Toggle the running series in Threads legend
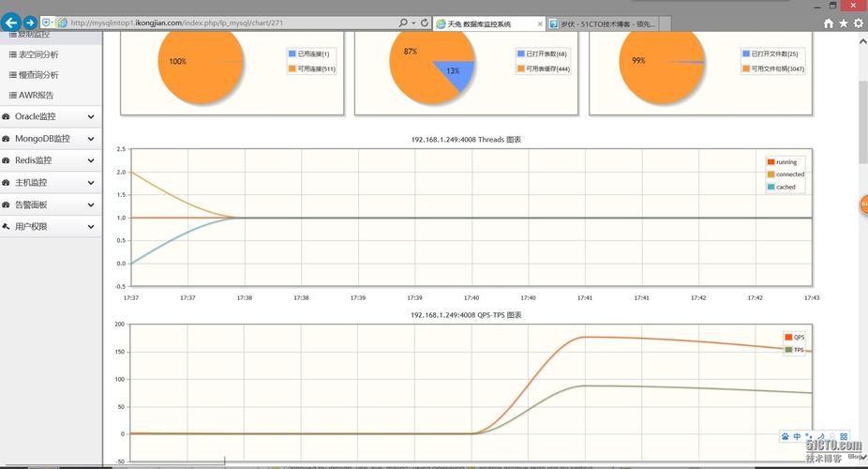This screenshot has height=469, width=868. point(782,161)
